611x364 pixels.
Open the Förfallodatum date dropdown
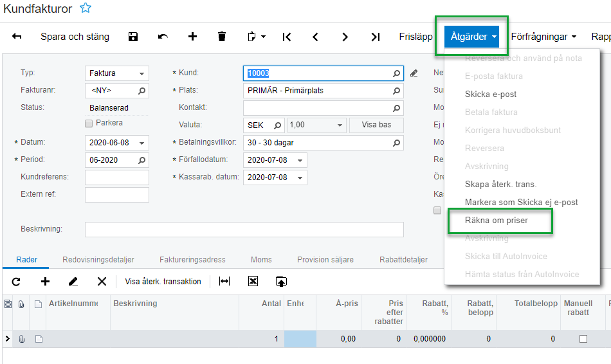click(x=300, y=160)
